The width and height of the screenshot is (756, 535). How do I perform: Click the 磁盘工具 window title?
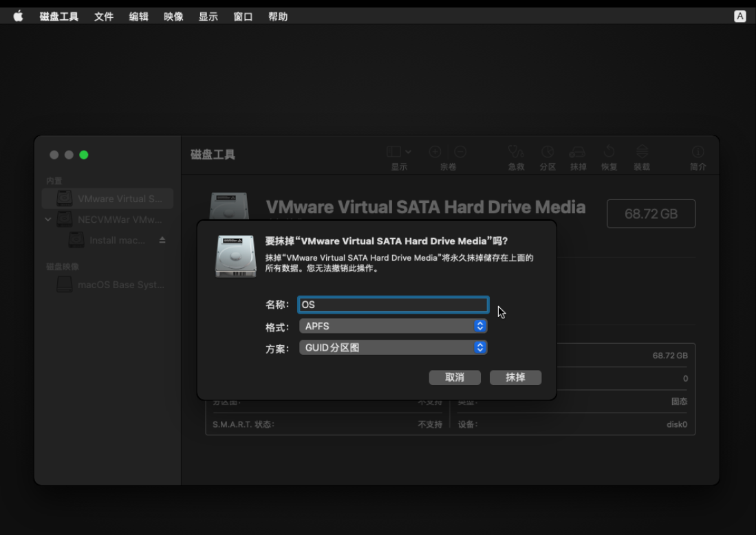tap(213, 155)
